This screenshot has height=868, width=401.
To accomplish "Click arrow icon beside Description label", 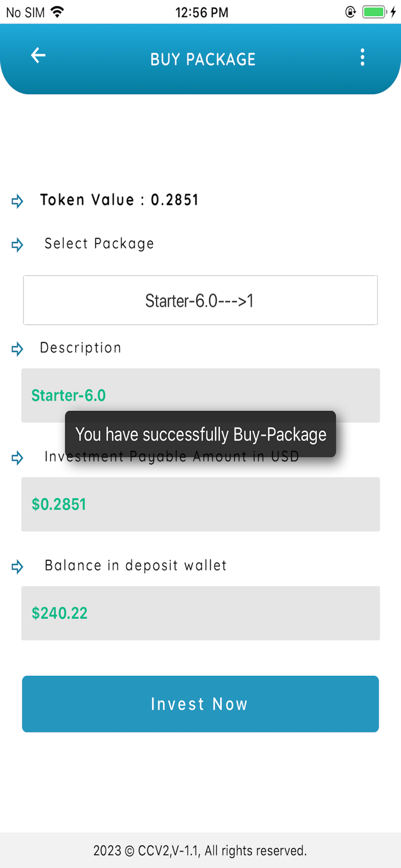I will coord(17,349).
